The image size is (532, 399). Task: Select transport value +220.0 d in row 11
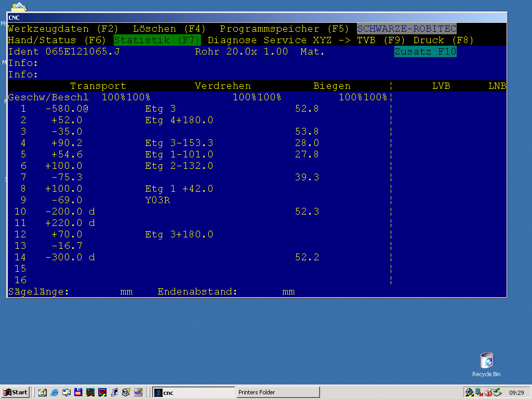coord(70,223)
